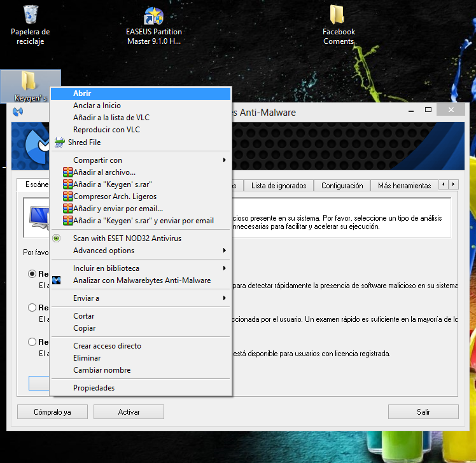Switch to Lista de ignorados tab
476x463 pixels.
279,185
